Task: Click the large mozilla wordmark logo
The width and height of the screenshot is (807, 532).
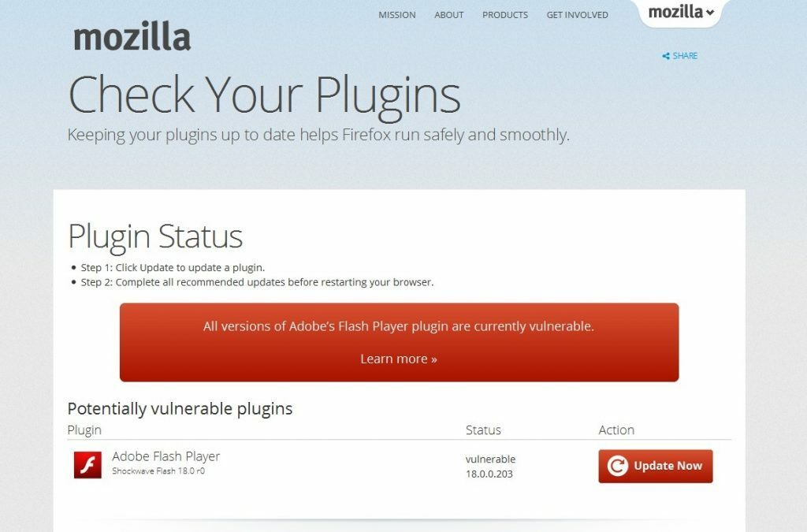Action: [x=132, y=36]
